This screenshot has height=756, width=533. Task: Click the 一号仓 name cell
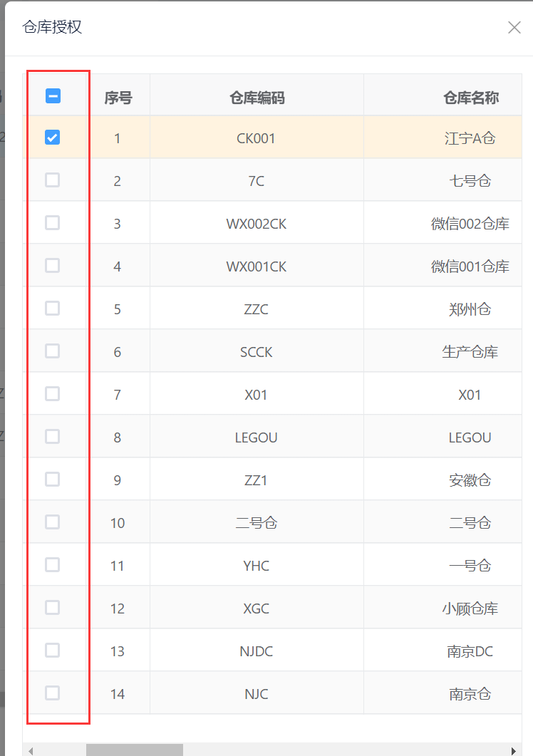443,566
